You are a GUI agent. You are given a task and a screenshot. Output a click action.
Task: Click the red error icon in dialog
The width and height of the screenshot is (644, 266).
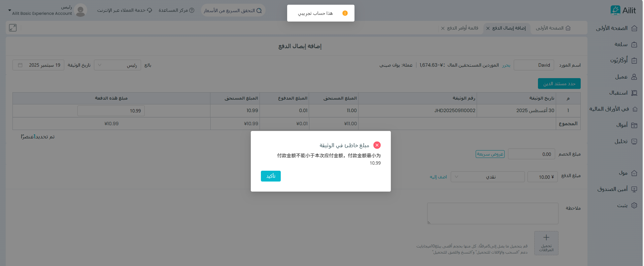[377, 145]
